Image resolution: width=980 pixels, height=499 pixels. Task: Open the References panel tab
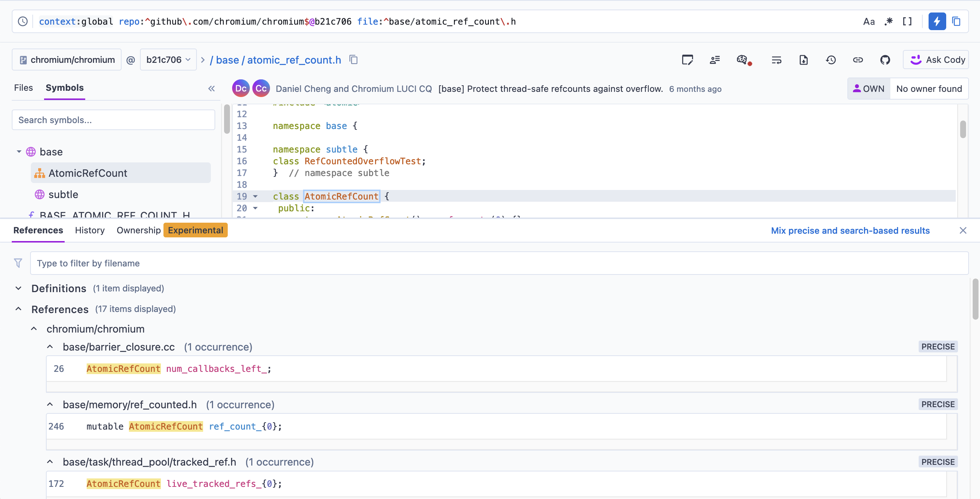tap(38, 230)
